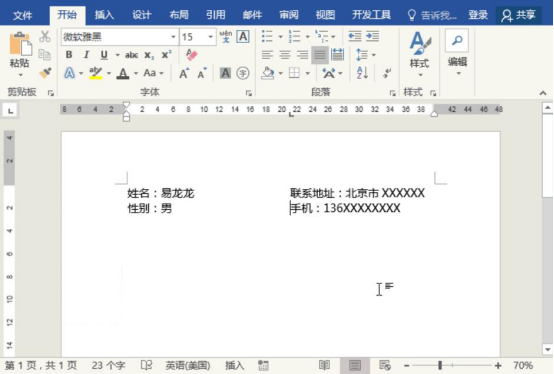Click the ruler tab selector button
The image size is (554, 374).
(10, 111)
